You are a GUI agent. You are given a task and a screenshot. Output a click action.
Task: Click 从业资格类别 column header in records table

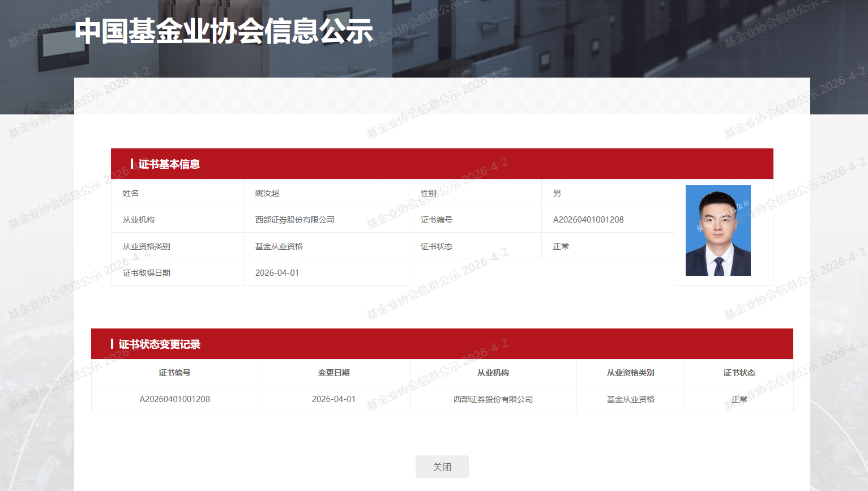(630, 373)
